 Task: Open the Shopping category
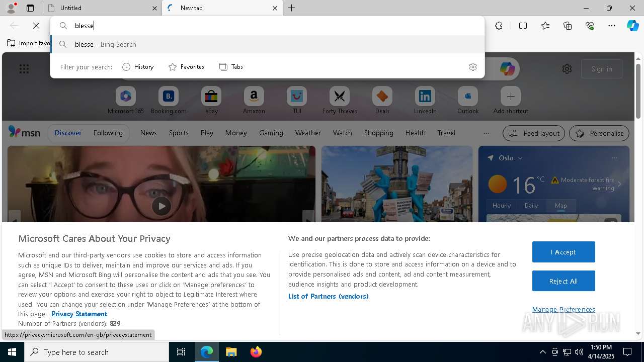[378, 133]
